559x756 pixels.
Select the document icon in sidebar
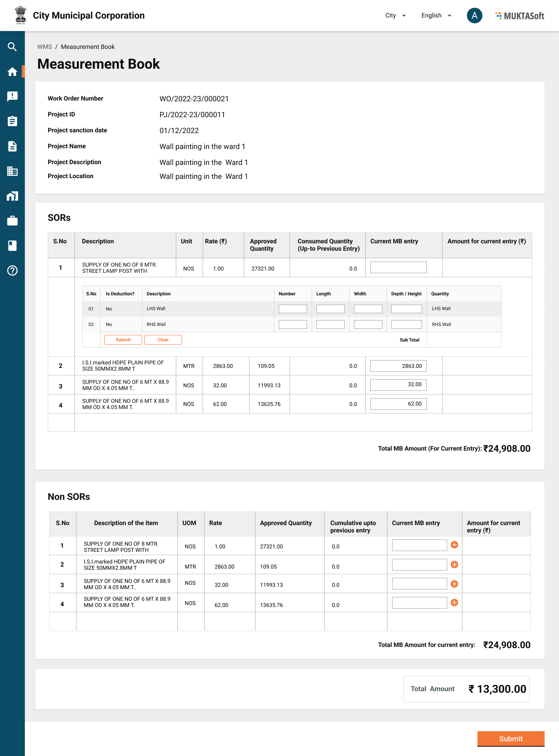[12, 146]
